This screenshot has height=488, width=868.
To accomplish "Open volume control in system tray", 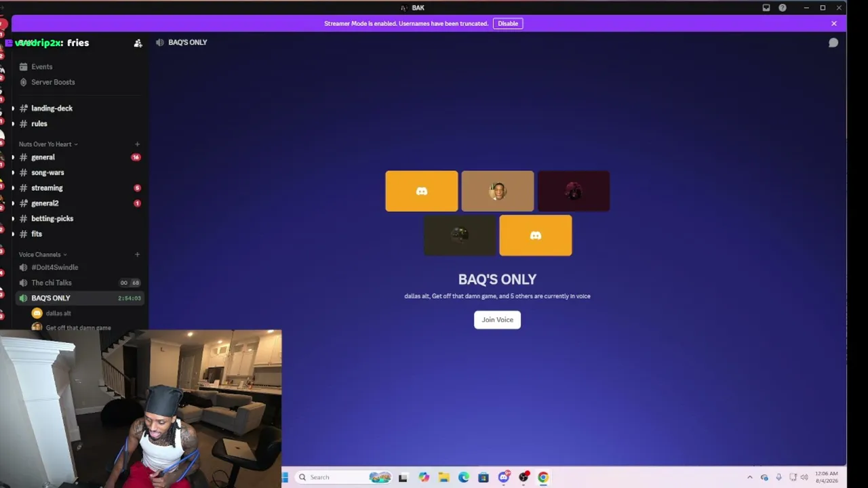I will [804, 477].
